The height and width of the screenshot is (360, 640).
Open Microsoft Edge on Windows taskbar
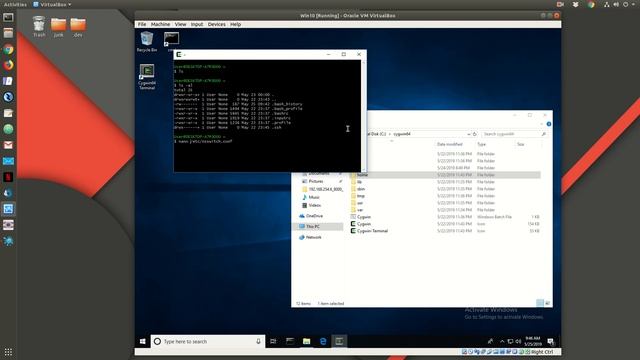click(323, 341)
